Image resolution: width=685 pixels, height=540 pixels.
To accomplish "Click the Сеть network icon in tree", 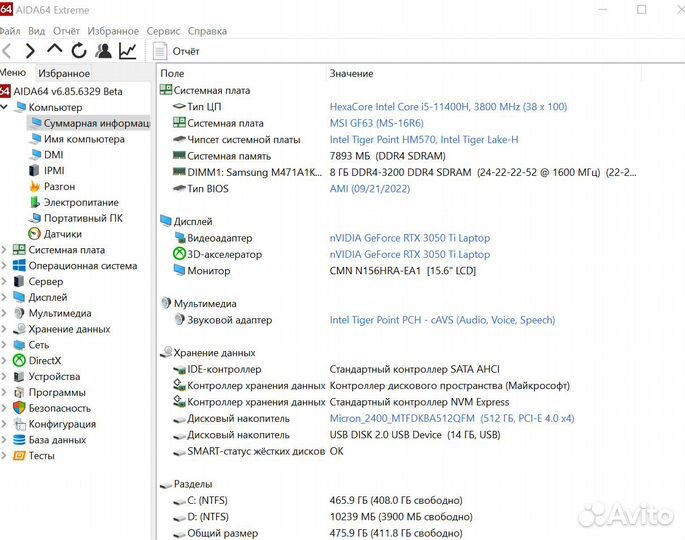I will point(19,345).
